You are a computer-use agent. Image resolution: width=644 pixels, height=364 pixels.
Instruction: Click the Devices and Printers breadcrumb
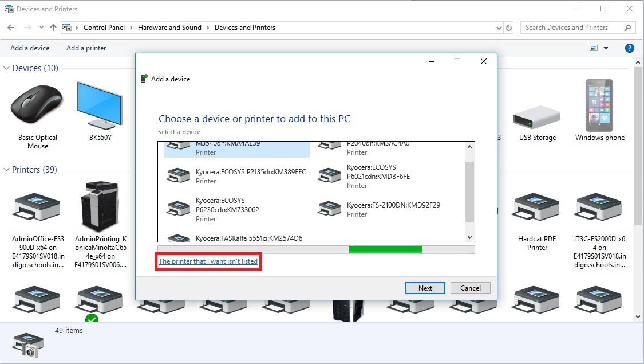click(x=245, y=28)
